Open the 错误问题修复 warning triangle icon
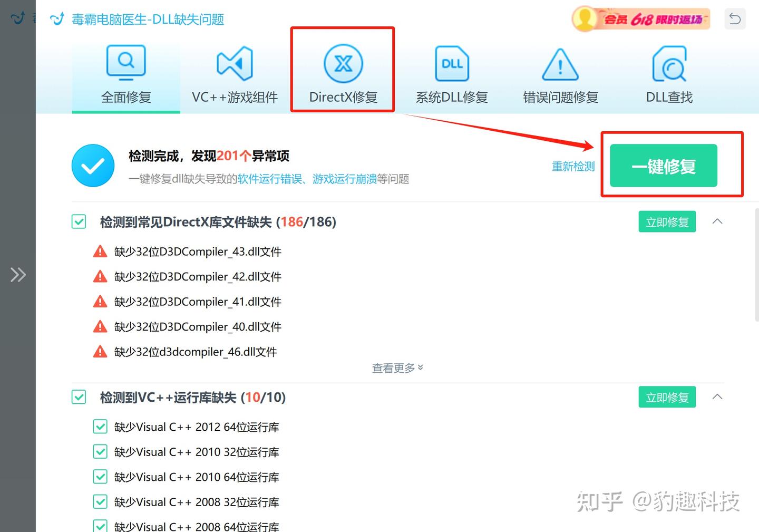 pos(560,64)
